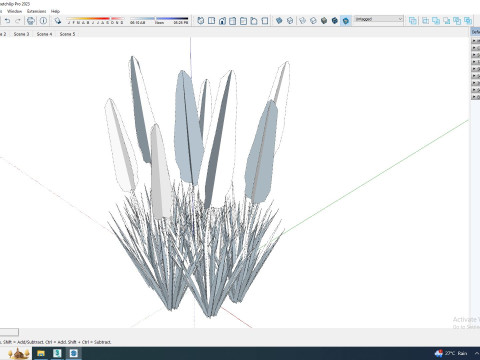Select the Trim solid tool
Viewport: 480px width, 360px height.
[457, 21]
